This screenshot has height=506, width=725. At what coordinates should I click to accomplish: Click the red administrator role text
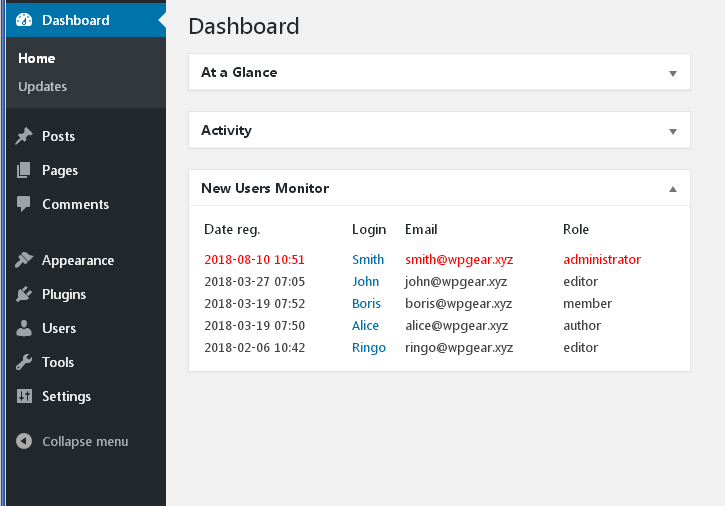(x=602, y=259)
